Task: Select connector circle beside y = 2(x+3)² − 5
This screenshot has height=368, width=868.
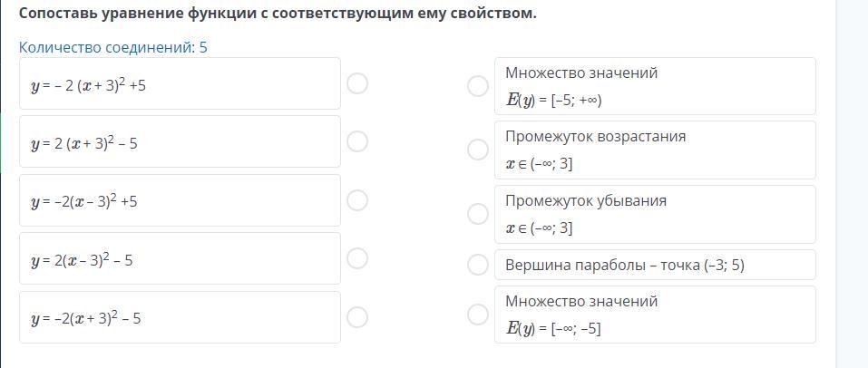Action: 357,141
